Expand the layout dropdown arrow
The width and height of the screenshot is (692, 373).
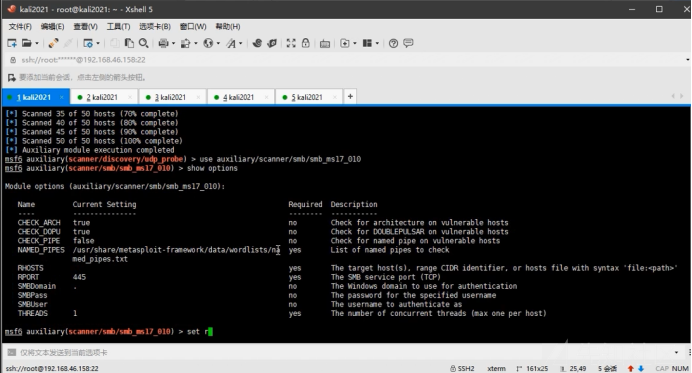tap(377, 43)
